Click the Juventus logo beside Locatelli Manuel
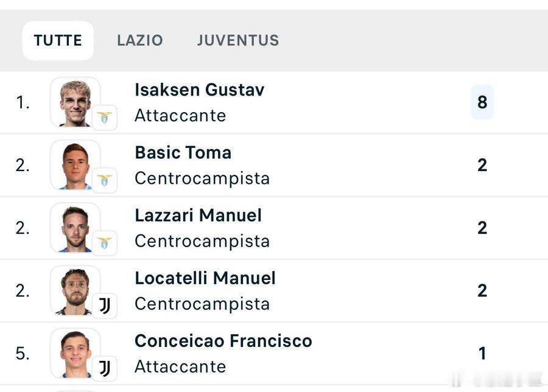This screenshot has width=548, height=392. coord(104,306)
